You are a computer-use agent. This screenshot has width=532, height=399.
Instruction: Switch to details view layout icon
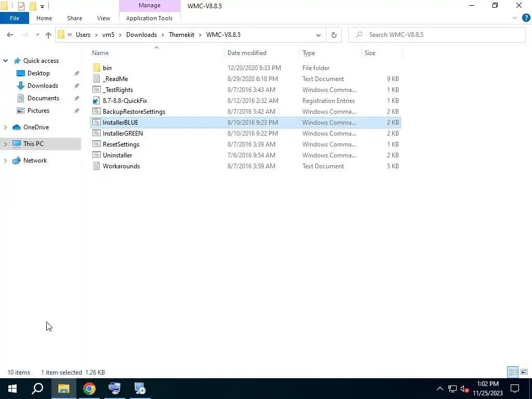click(x=513, y=372)
